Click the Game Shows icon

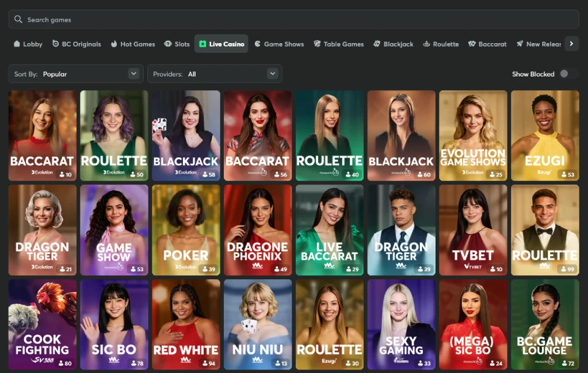tap(258, 44)
